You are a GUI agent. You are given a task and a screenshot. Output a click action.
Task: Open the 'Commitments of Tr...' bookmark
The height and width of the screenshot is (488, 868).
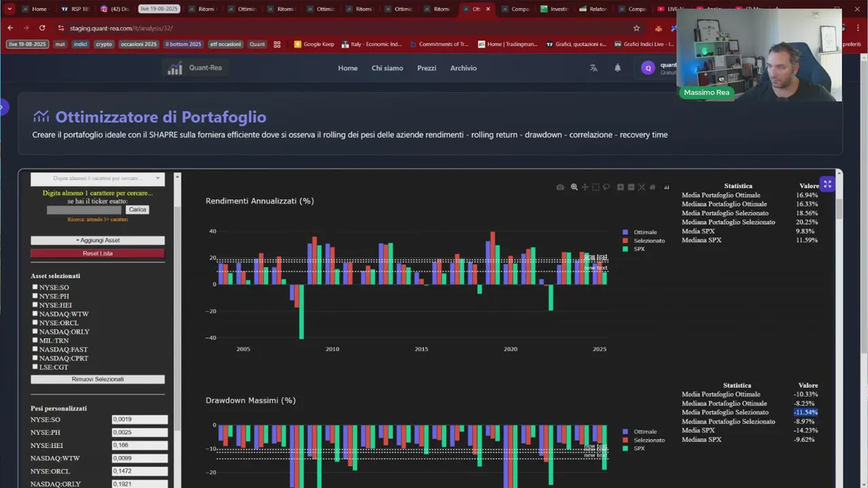[439, 44]
